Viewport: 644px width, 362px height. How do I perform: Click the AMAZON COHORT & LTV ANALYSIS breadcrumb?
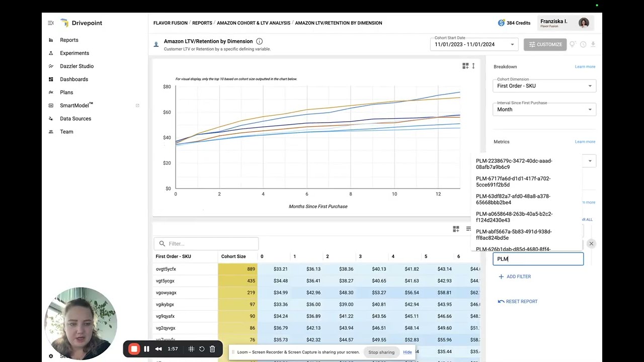coord(254,23)
